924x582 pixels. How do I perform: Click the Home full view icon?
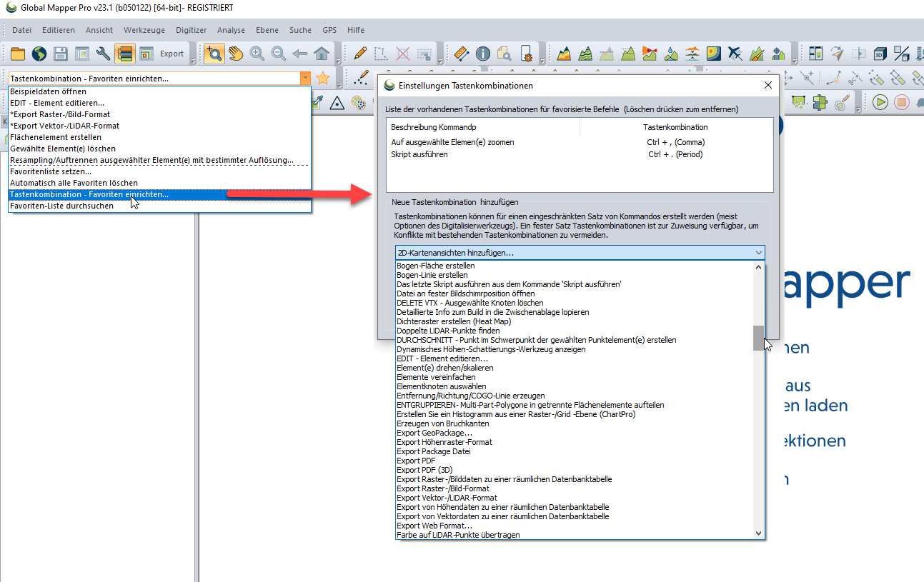(322, 54)
